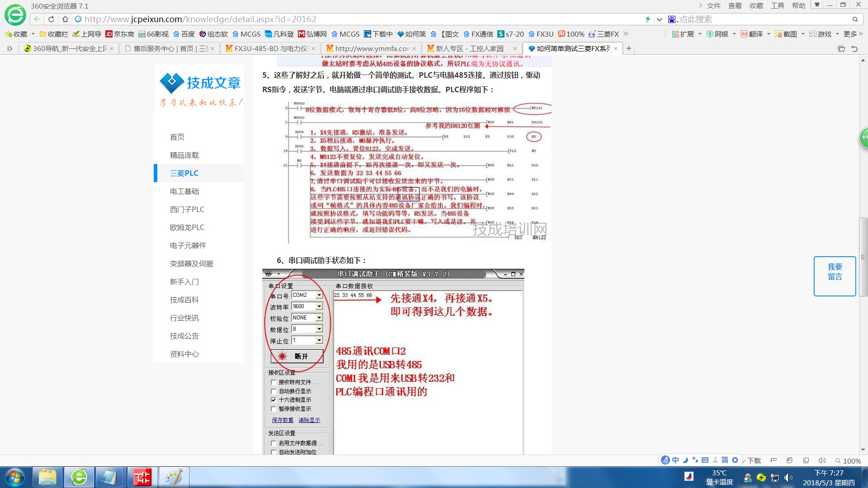Check the 暂停接收显示 checkbox

(x=274, y=409)
